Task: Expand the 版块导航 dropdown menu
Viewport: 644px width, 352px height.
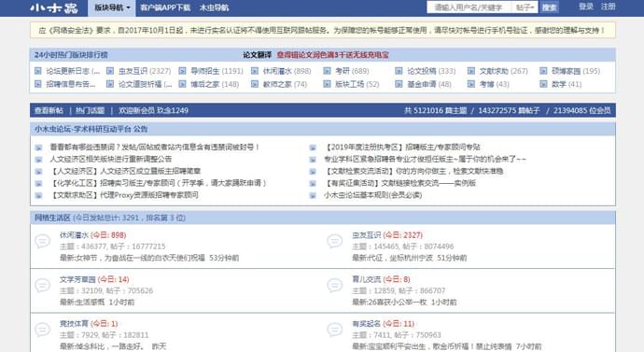Action: (112, 7)
